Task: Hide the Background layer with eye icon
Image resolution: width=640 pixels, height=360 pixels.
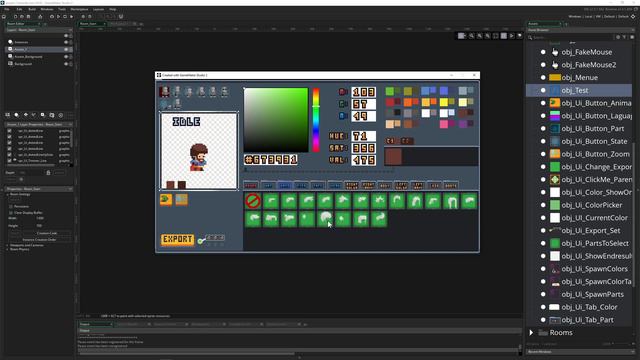Action: point(66,64)
